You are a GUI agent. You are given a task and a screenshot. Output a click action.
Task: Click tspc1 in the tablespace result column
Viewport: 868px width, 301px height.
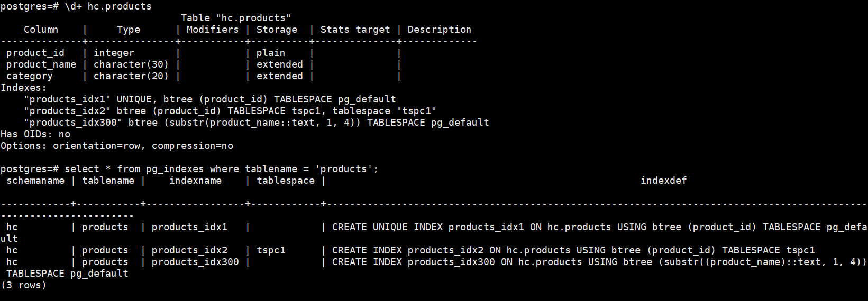coord(271,250)
